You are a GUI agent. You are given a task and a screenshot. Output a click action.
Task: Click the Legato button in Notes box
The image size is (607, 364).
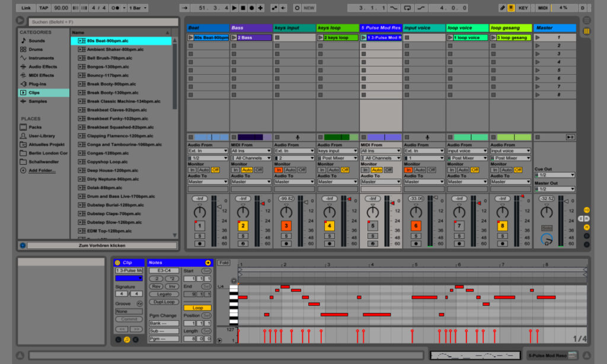click(x=164, y=294)
